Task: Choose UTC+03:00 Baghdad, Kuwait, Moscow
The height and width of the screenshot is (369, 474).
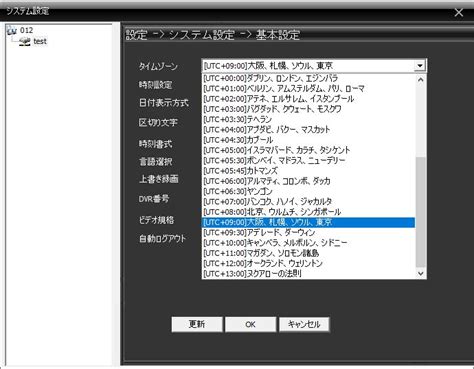Action: [x=308, y=109]
